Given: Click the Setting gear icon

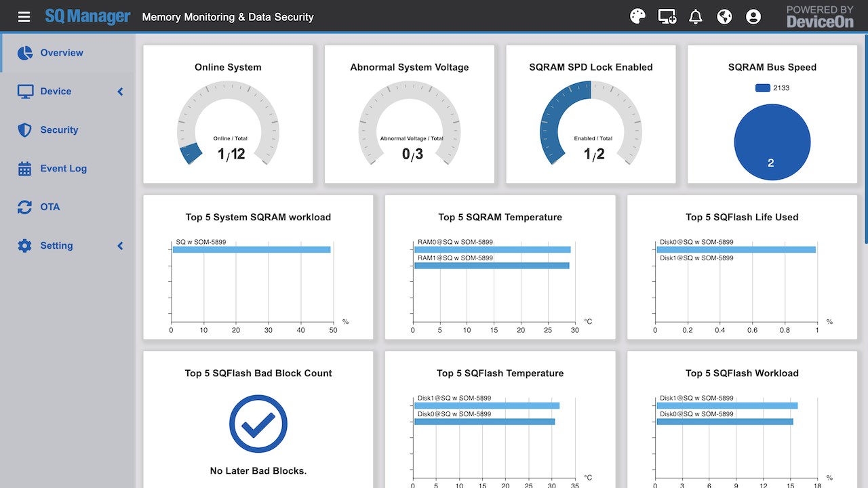Looking at the screenshot, I should [25, 246].
